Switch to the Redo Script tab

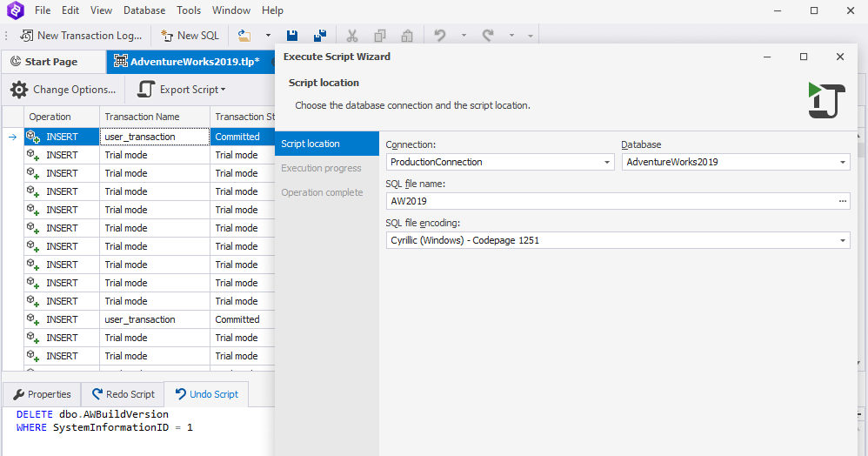[123, 394]
